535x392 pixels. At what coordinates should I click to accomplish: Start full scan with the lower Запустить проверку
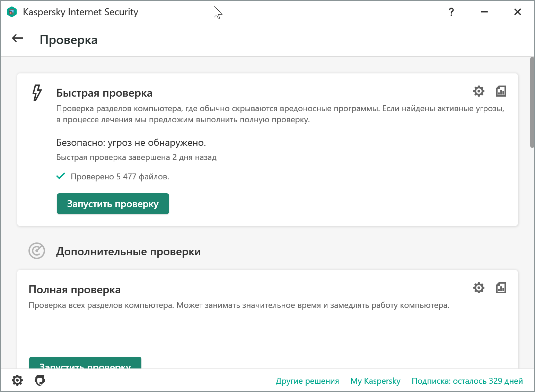[85, 363]
